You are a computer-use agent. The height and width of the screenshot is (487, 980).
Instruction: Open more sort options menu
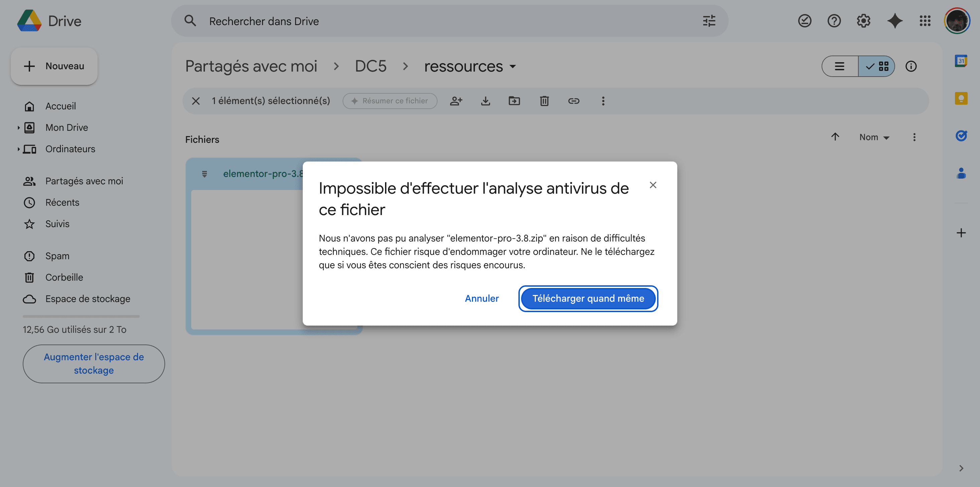tap(914, 137)
